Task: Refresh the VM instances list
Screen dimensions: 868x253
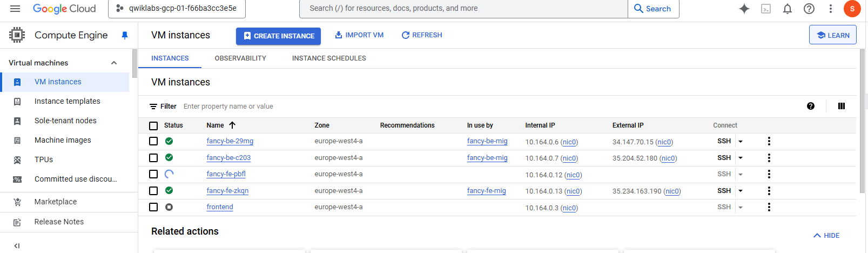Action: point(422,35)
